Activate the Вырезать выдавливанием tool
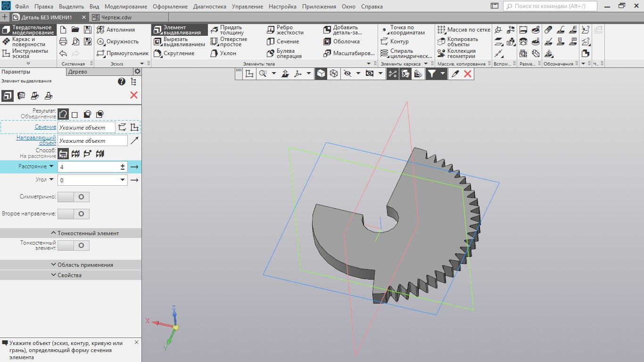This screenshot has height=362, width=644. (179, 41)
